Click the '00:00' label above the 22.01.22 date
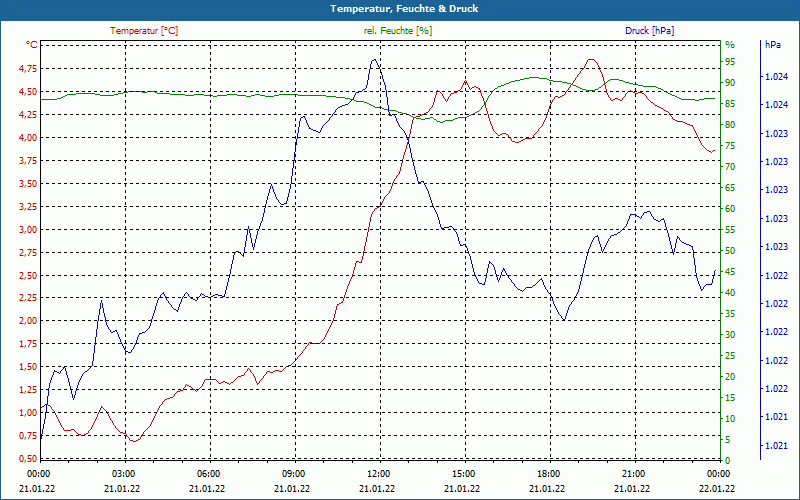The width and height of the screenshot is (800, 500). (717, 473)
